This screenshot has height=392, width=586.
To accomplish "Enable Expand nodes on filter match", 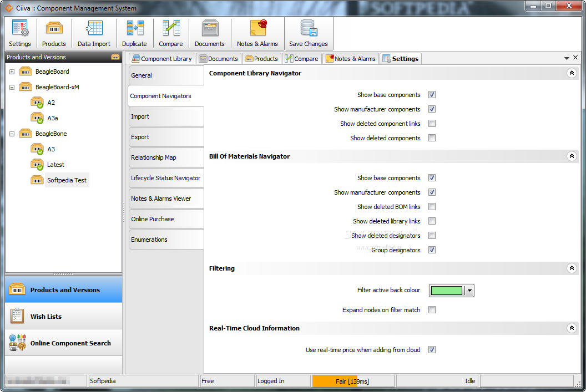I will (432, 310).
